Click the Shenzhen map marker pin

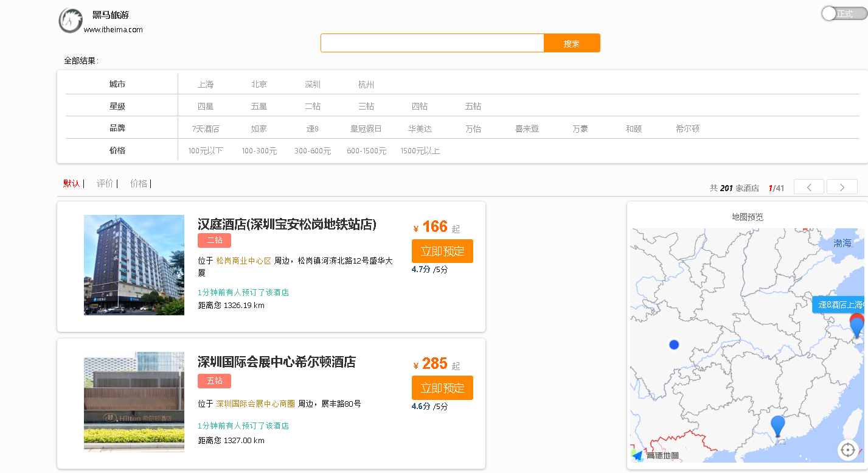pos(778,426)
